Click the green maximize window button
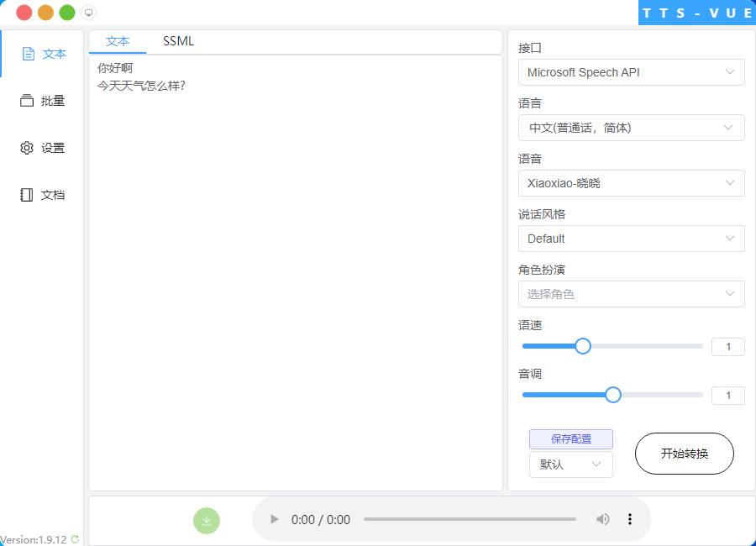The image size is (756, 546). (x=67, y=13)
